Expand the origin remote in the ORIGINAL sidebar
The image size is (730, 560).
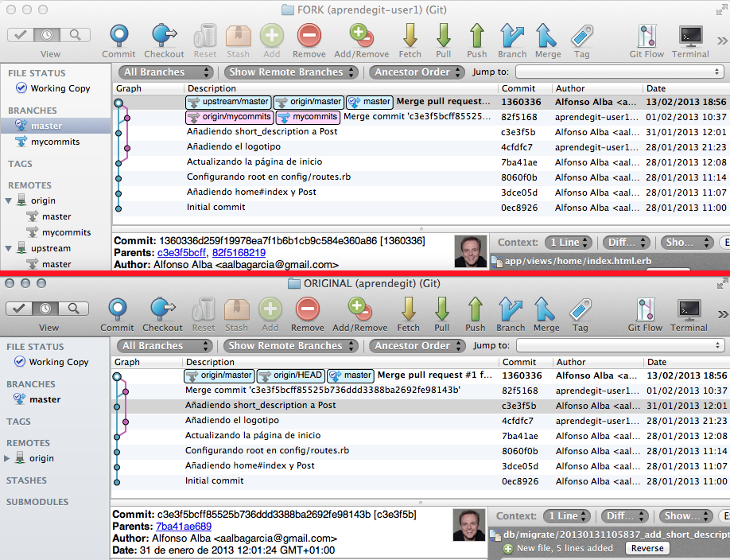pos(9,458)
